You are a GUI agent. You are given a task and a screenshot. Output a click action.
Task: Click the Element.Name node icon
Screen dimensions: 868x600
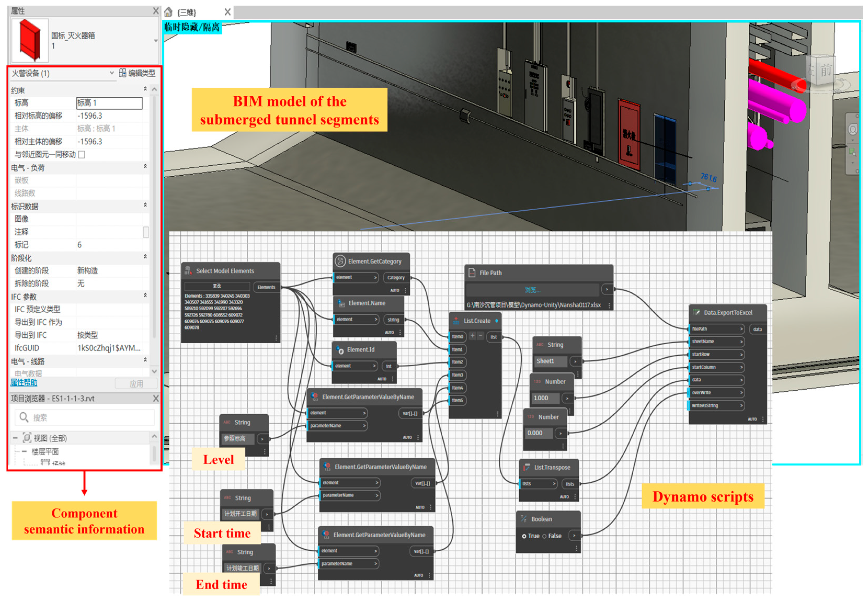(x=341, y=303)
